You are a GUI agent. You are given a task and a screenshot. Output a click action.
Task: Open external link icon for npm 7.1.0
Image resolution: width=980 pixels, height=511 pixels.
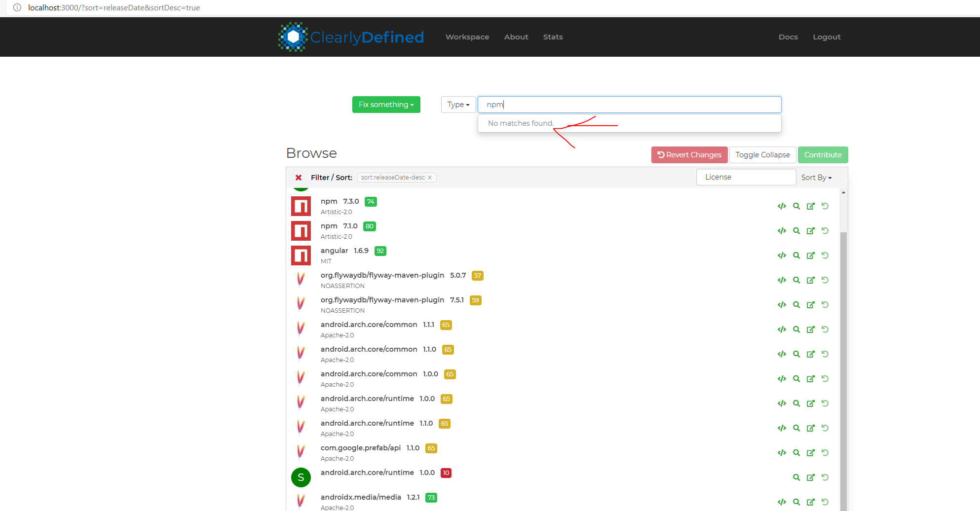pos(811,231)
